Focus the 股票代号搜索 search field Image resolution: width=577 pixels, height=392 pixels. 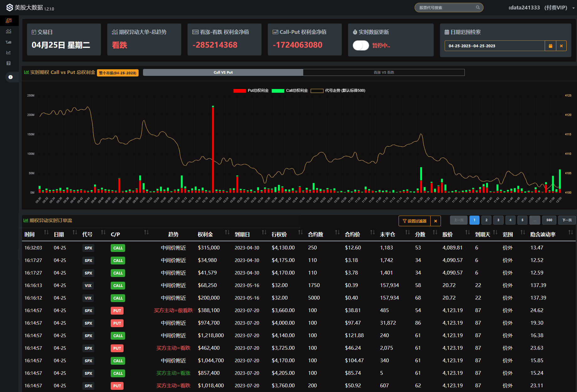click(x=449, y=8)
